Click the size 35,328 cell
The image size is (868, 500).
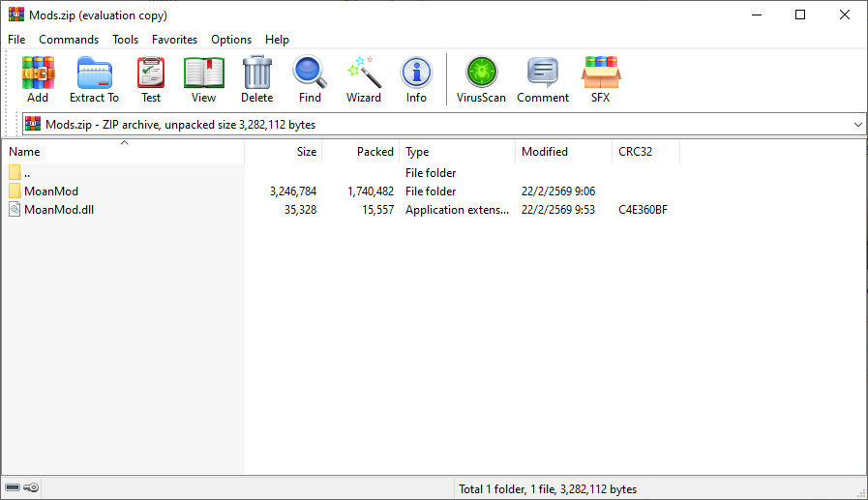(300, 210)
